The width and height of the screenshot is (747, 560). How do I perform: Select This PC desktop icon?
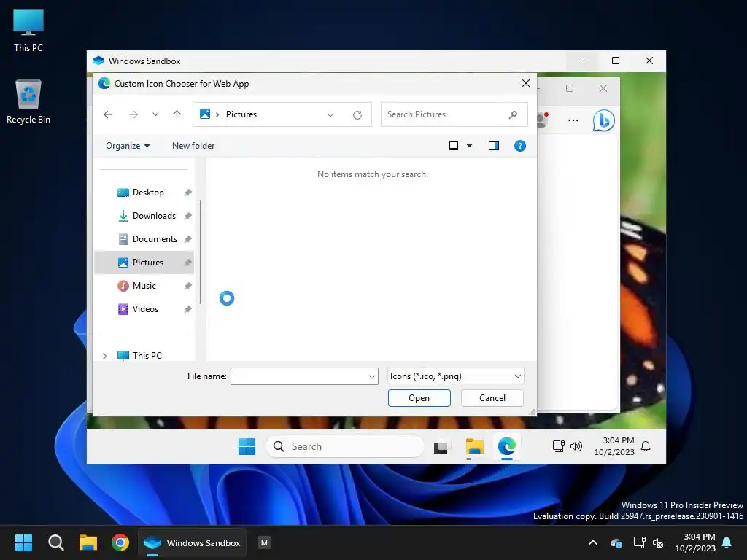(28, 31)
